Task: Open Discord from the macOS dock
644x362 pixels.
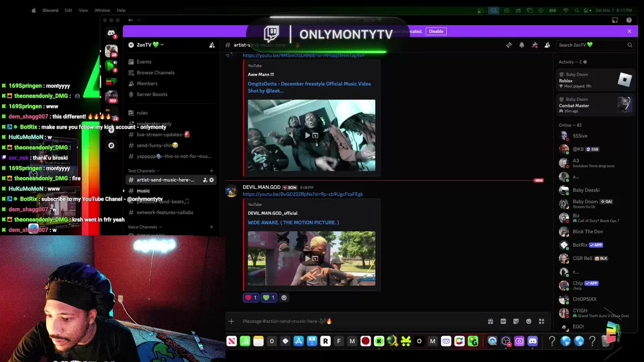Action: click(x=533, y=341)
